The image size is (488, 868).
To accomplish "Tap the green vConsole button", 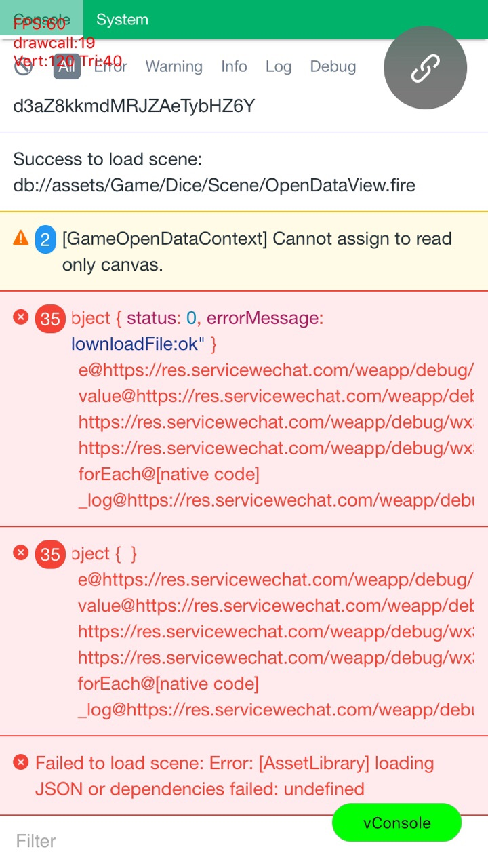I will (x=396, y=823).
